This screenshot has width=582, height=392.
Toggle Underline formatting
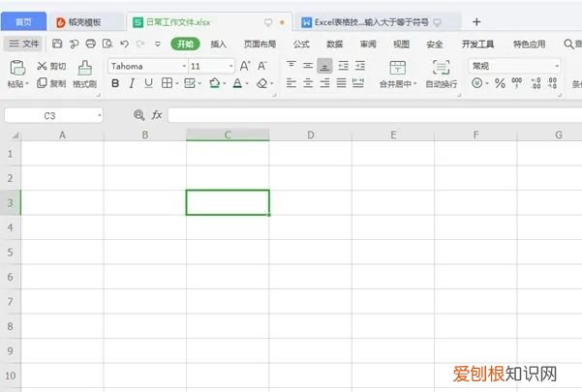(148, 83)
